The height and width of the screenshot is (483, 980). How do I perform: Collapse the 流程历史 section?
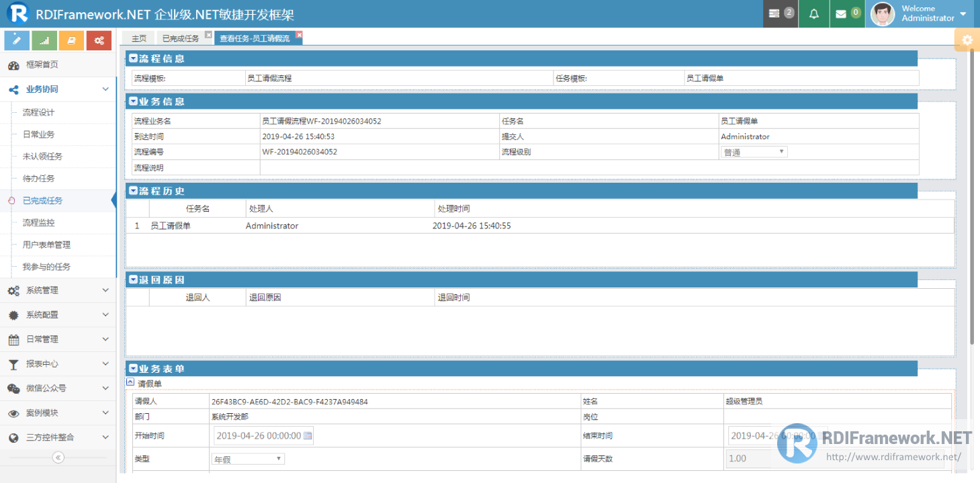(x=133, y=191)
